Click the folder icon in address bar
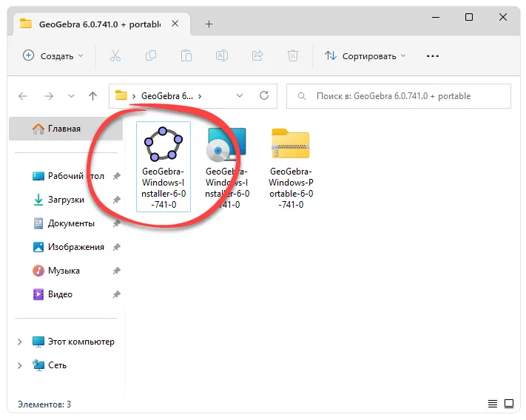 (121, 95)
